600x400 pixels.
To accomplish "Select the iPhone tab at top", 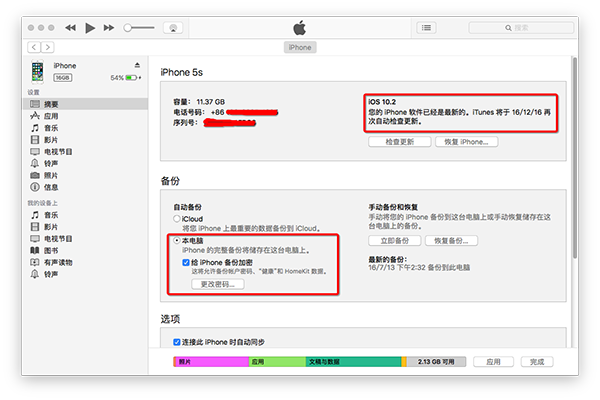I will click(300, 47).
